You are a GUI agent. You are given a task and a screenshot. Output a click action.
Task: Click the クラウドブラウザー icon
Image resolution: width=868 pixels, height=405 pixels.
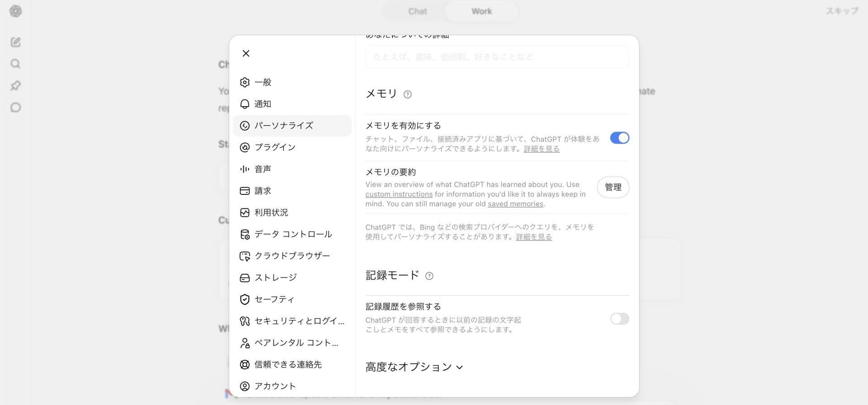tap(245, 256)
